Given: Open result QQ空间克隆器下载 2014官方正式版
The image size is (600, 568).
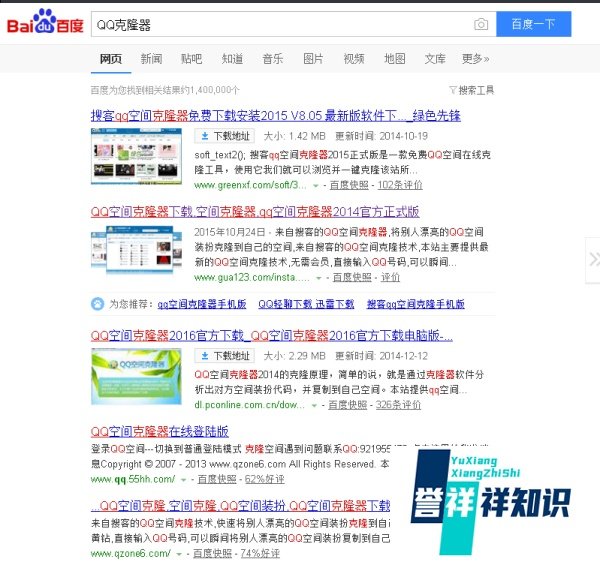Looking at the screenshot, I should coord(255,212).
